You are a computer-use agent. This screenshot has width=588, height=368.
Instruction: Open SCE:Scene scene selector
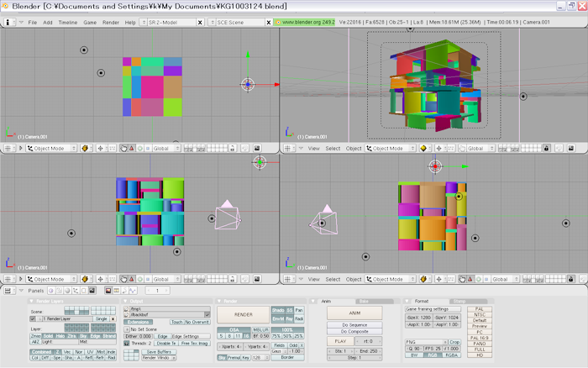click(236, 22)
